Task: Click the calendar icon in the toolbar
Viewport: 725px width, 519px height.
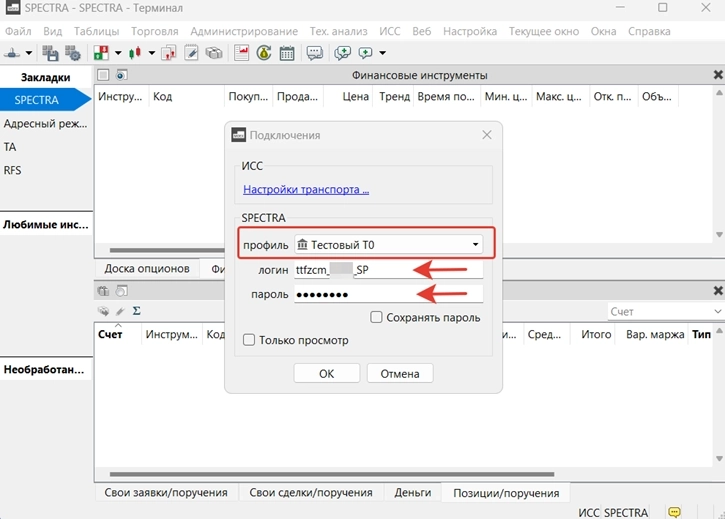Action: click(x=287, y=53)
